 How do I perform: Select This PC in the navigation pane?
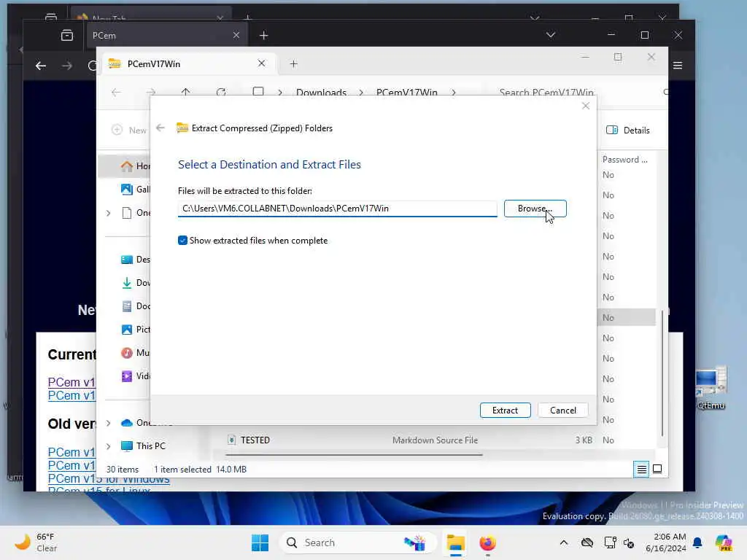pos(144,446)
